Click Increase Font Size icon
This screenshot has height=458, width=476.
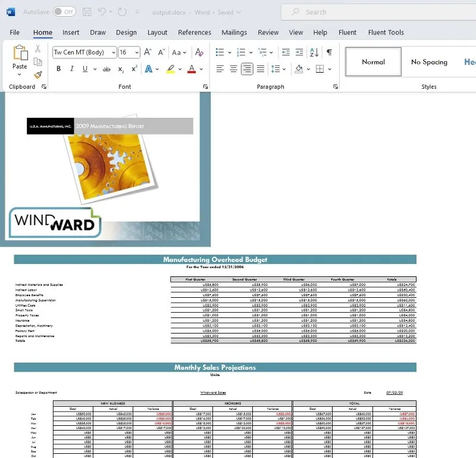148,52
